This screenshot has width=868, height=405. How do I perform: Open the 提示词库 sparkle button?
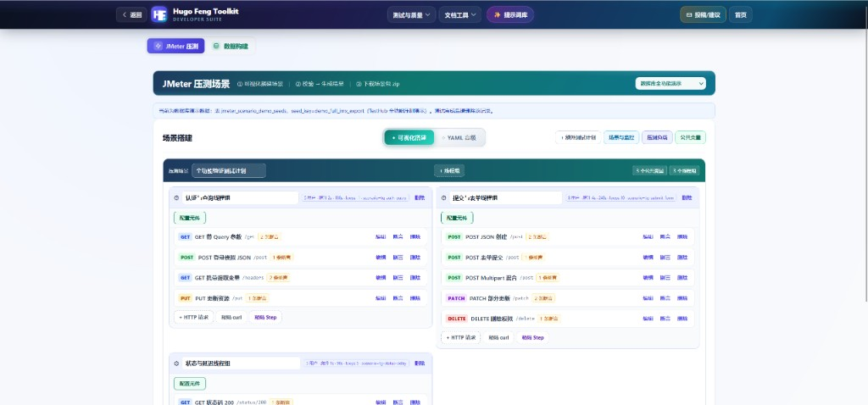509,15
